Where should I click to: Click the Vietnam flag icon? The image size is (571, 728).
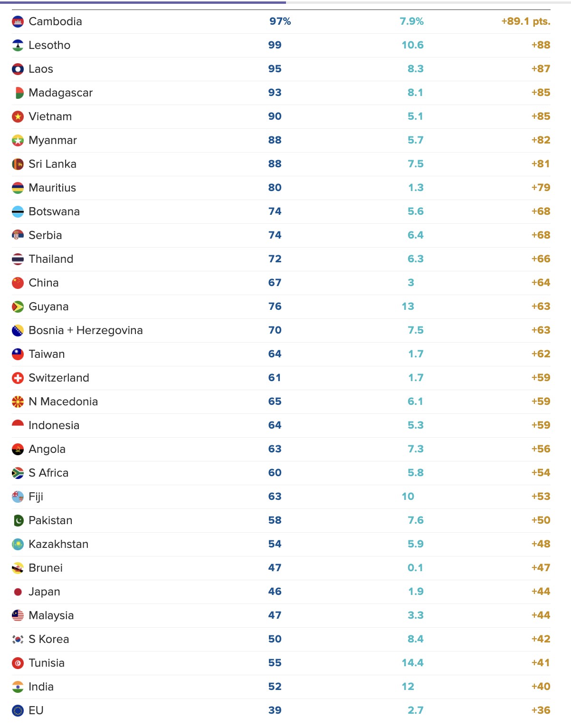pyautogui.click(x=18, y=116)
